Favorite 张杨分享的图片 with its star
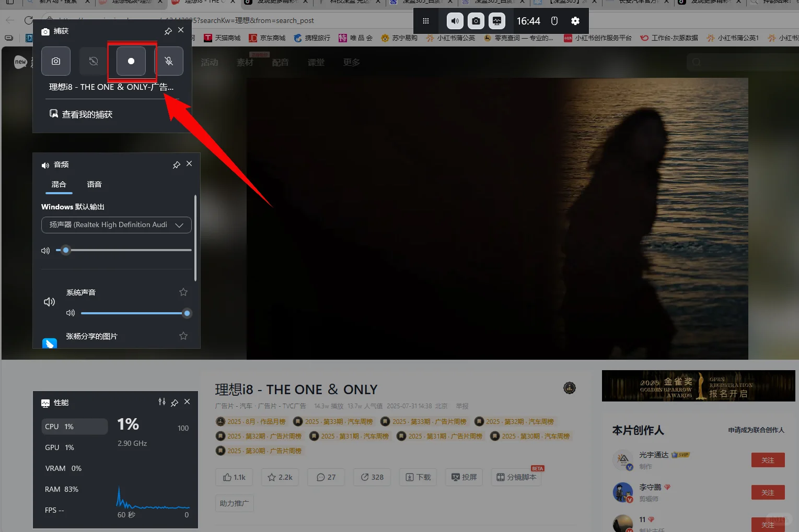The image size is (799, 532). click(x=183, y=336)
